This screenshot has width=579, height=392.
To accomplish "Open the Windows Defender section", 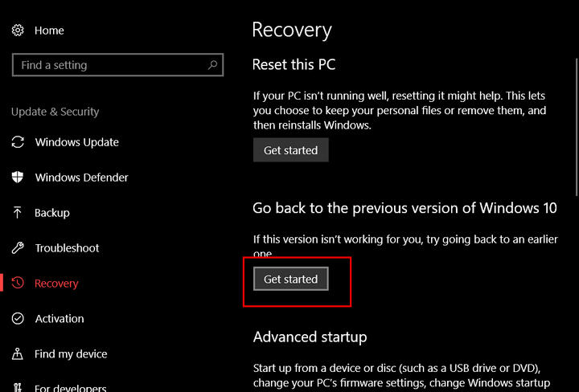I will [81, 178].
